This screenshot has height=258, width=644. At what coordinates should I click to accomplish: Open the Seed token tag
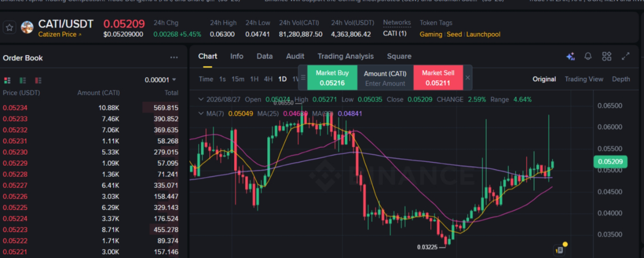click(454, 34)
